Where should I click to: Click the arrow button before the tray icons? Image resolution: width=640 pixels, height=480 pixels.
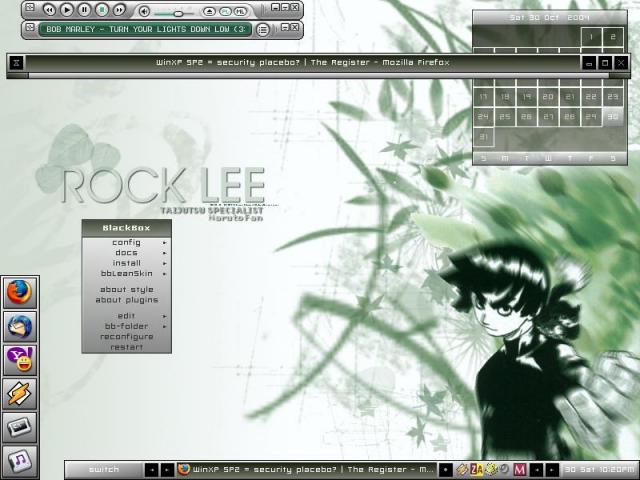445,470
